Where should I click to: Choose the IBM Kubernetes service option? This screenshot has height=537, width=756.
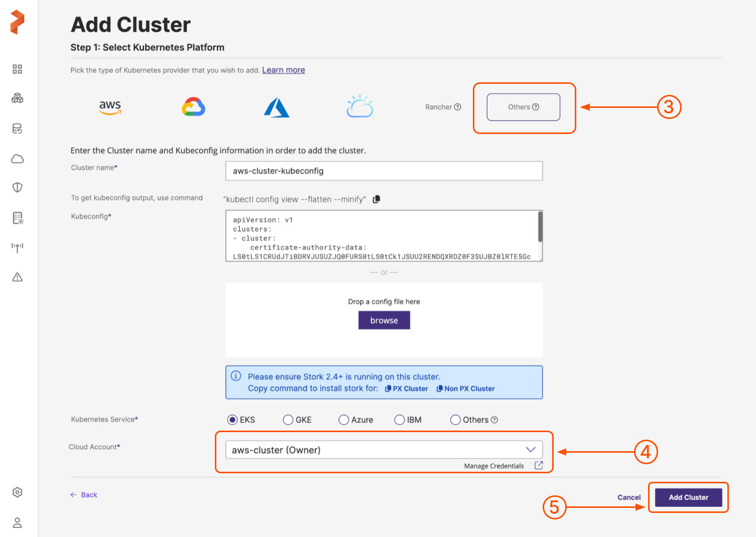pos(400,420)
